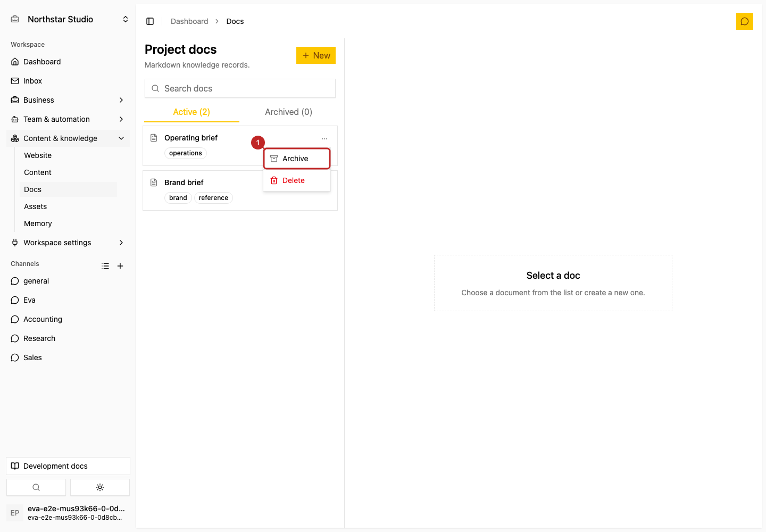766x532 pixels.
Task: Open the yellow chat bubble button
Action: 745,21
